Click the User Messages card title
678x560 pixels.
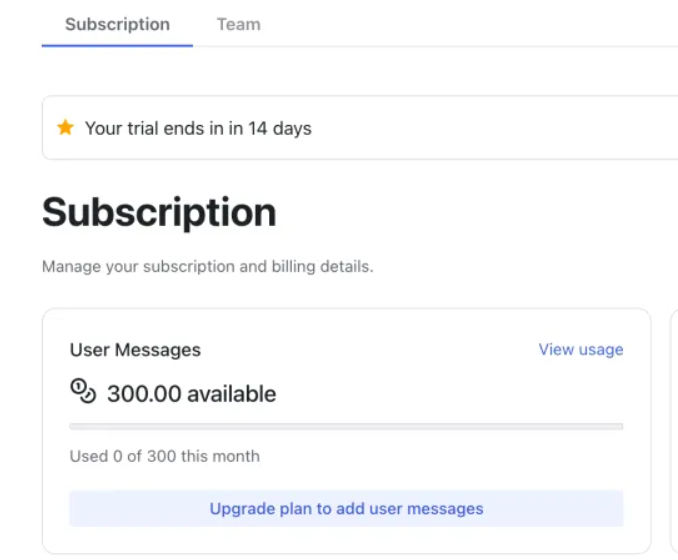click(x=135, y=350)
